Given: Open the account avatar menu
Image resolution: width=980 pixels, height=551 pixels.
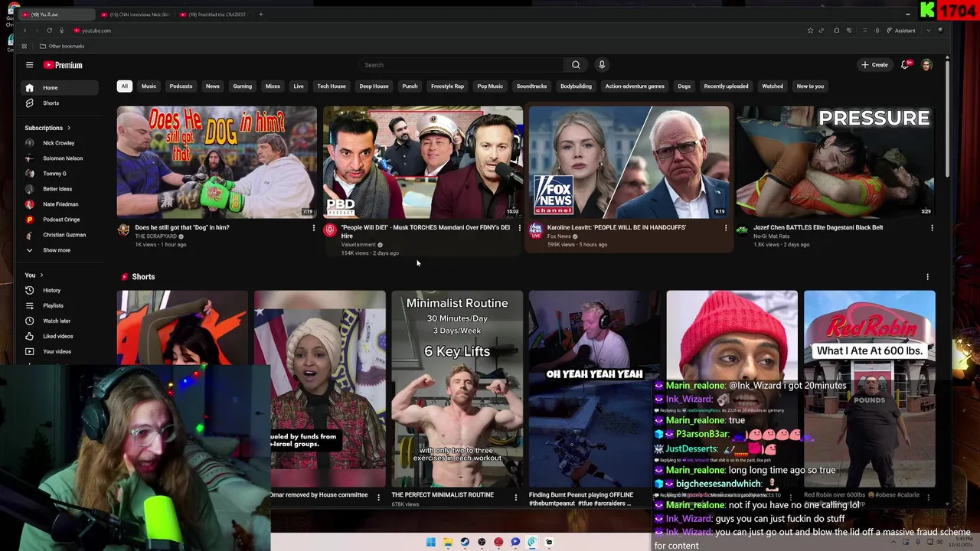Looking at the screenshot, I should (x=926, y=65).
